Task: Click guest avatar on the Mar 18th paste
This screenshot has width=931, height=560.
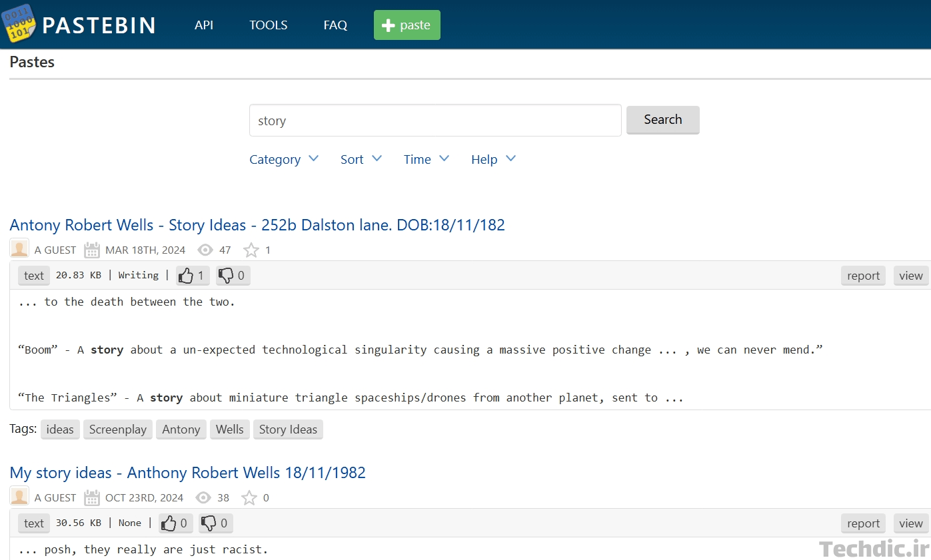Action: [x=19, y=248]
